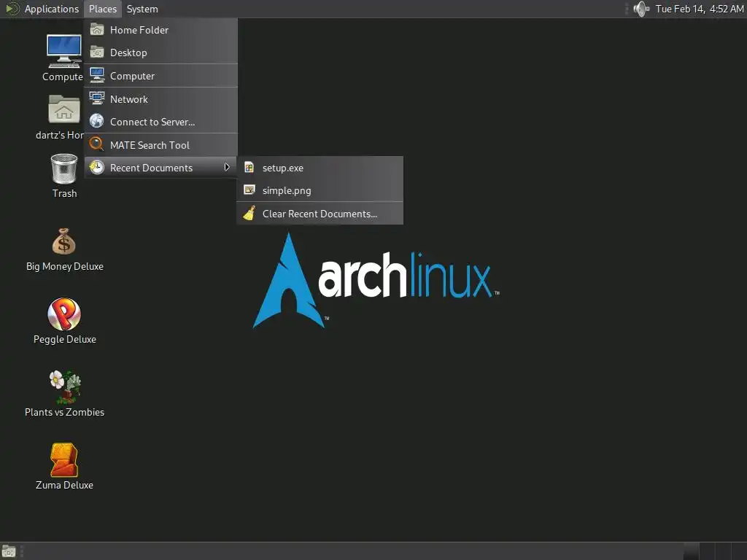Select Big Money Deluxe desktop launcher
Image resolution: width=747 pixels, height=560 pixels.
[x=64, y=249]
